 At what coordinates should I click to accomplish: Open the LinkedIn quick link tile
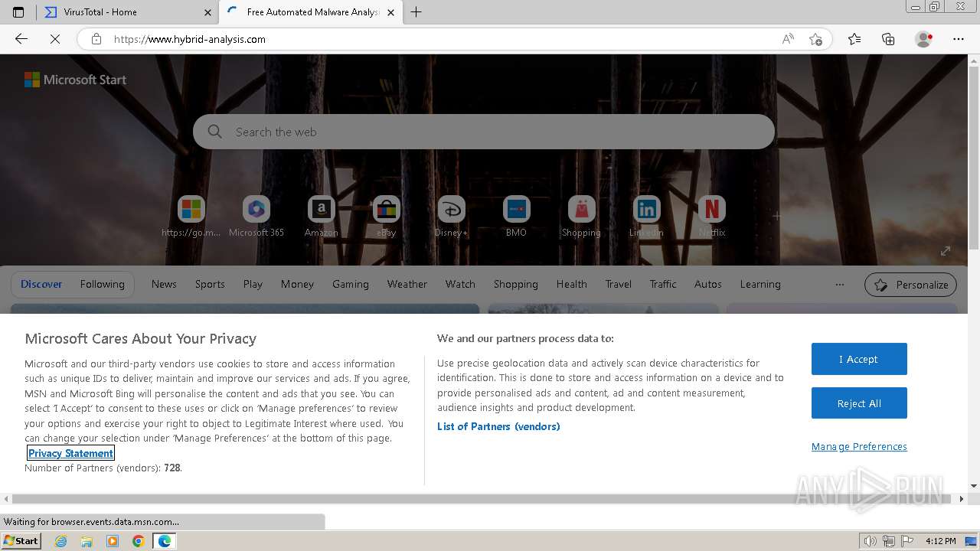[646, 216]
